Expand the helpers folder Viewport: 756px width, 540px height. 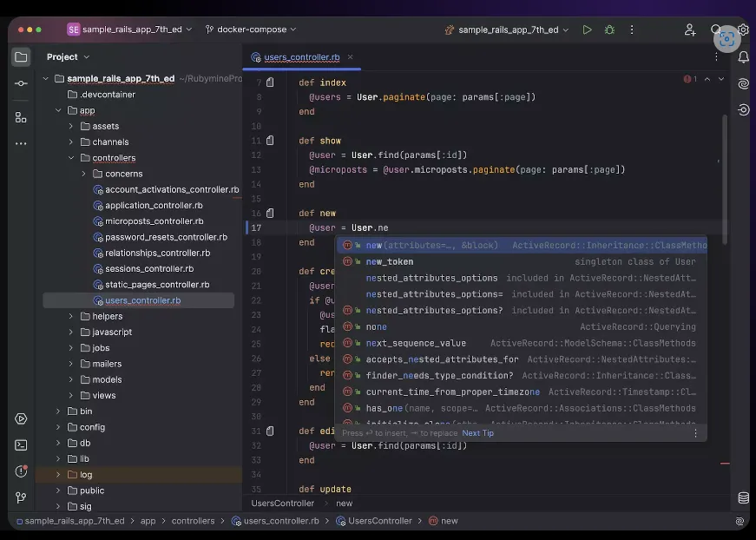click(71, 316)
